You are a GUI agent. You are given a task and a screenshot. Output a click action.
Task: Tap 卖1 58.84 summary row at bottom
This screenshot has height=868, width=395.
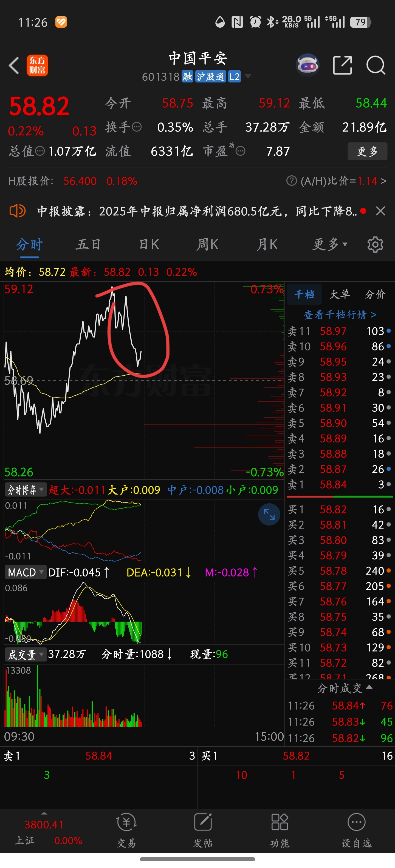99,756
